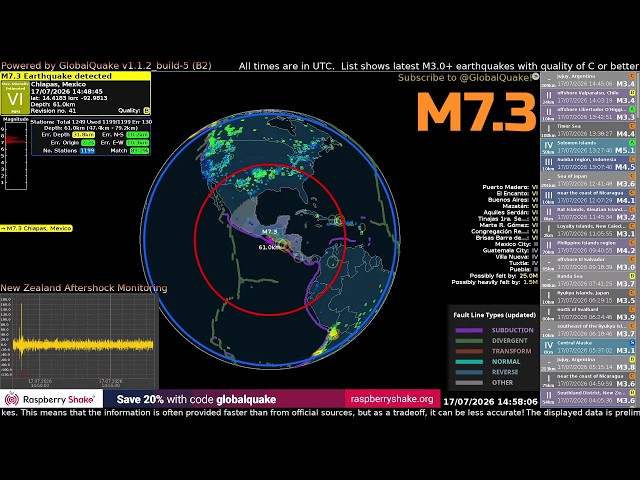This screenshot has height=480, width=640.
Task: Click OTHER fault legend label
Action: click(x=502, y=382)
